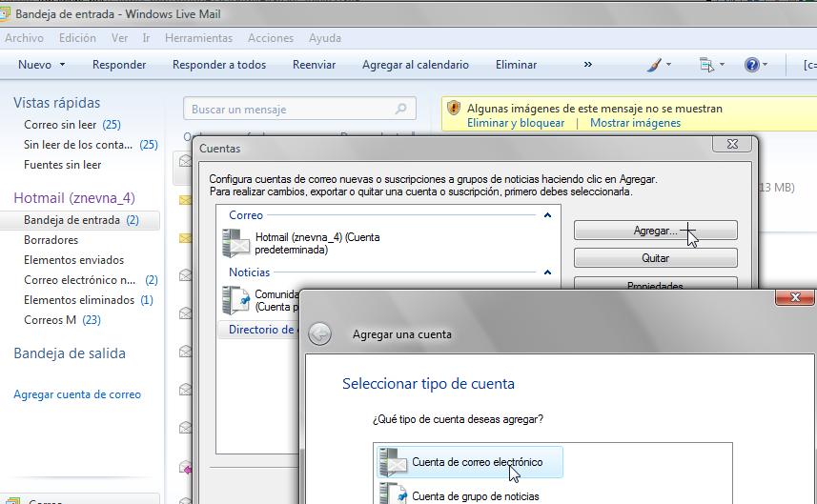Click Hotmail (znevna_4) account header

(74, 198)
